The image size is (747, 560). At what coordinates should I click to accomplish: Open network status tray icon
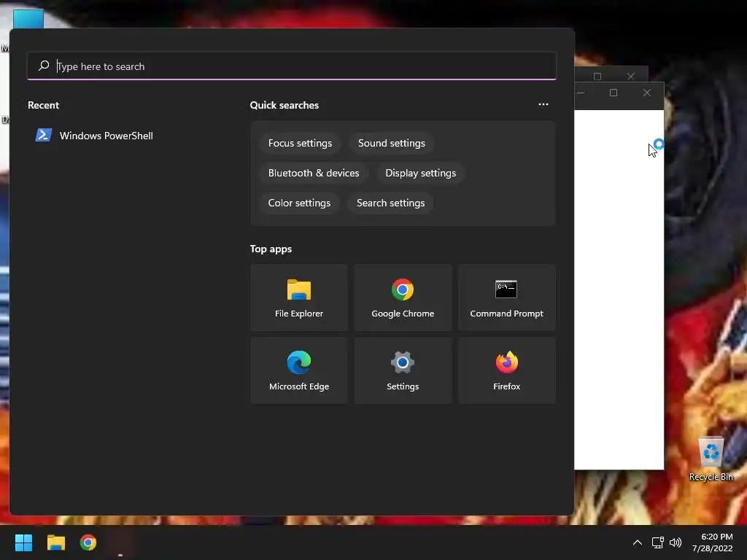[657, 542]
